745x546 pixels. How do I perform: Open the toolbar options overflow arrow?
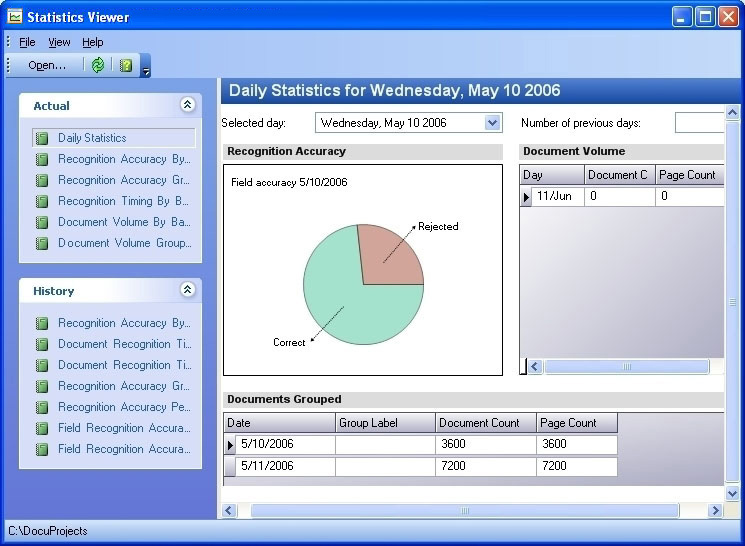coord(146,70)
